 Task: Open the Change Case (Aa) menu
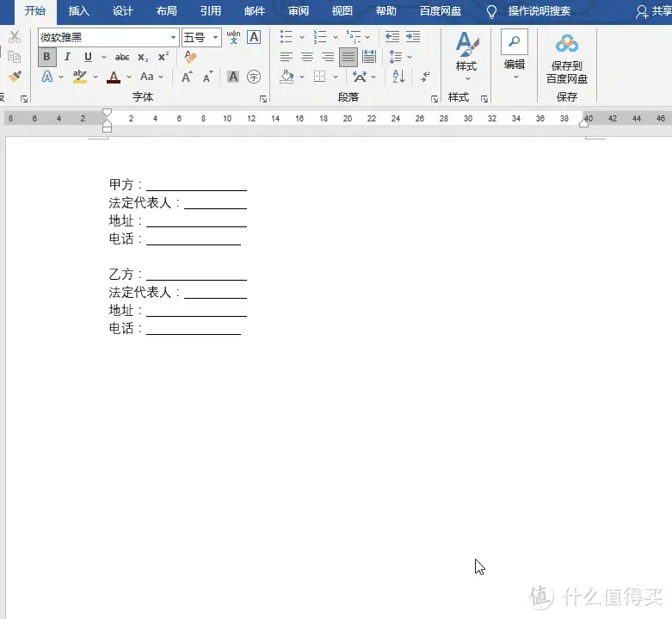coord(147,77)
